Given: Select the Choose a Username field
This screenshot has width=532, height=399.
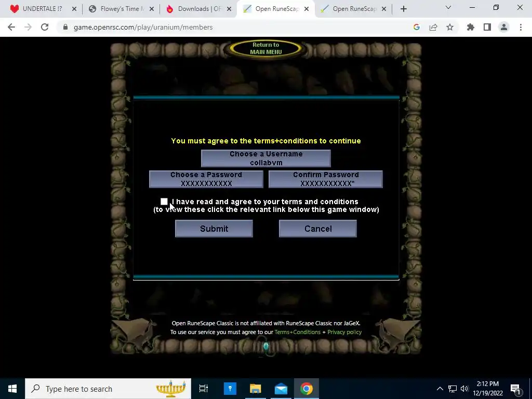Looking at the screenshot, I should click(x=266, y=158).
